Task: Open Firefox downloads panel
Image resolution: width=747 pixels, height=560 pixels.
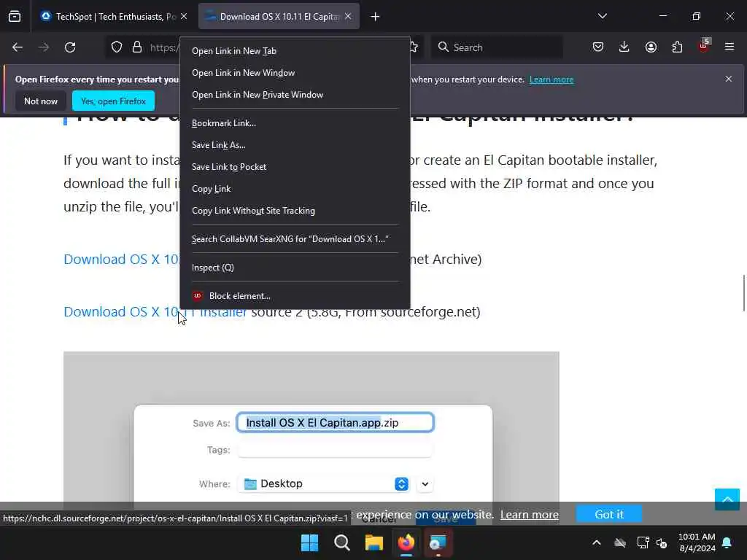Action: point(624,47)
